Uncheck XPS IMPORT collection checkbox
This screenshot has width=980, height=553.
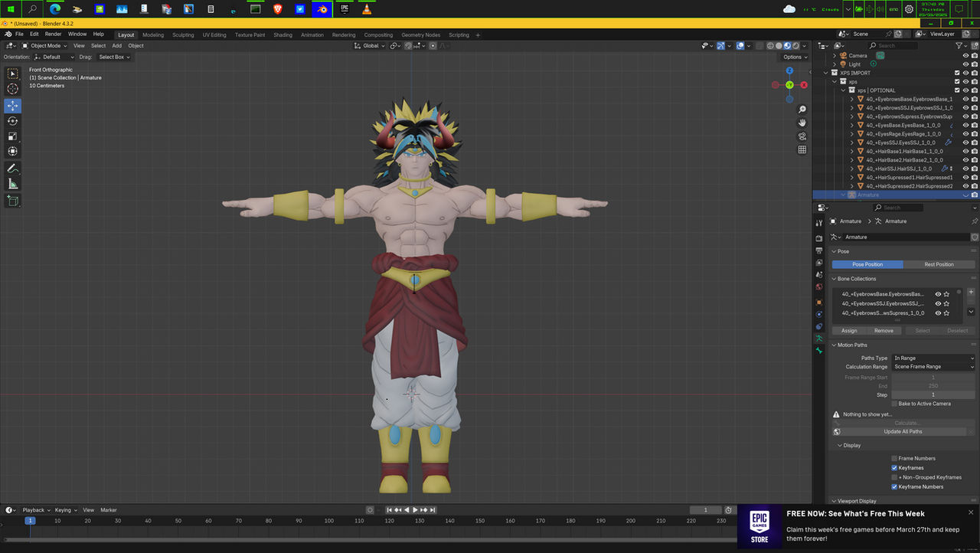click(957, 73)
